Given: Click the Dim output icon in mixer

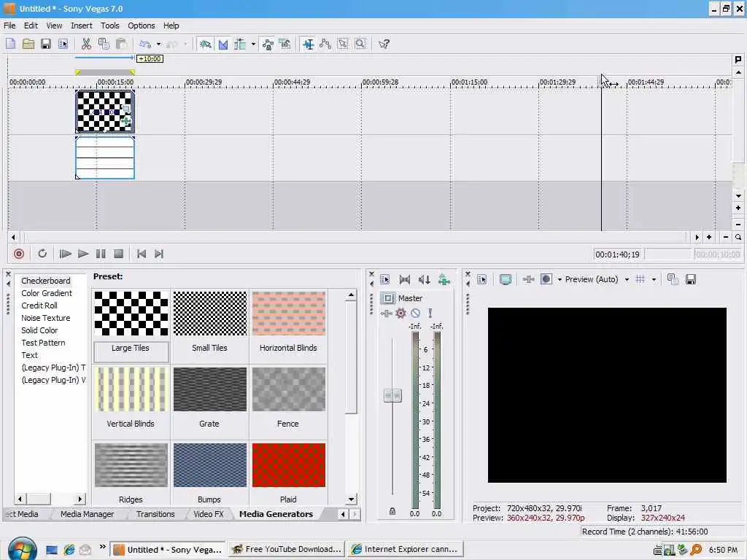Looking at the screenshot, I should 424,279.
